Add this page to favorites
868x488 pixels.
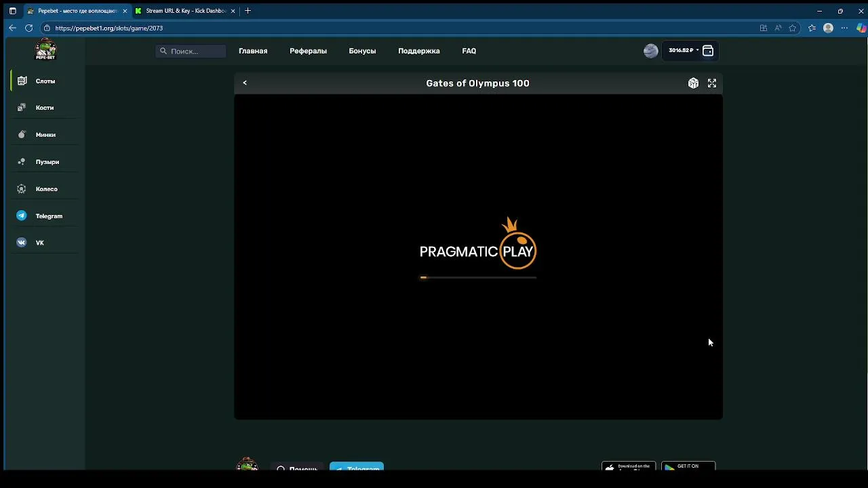793,28
